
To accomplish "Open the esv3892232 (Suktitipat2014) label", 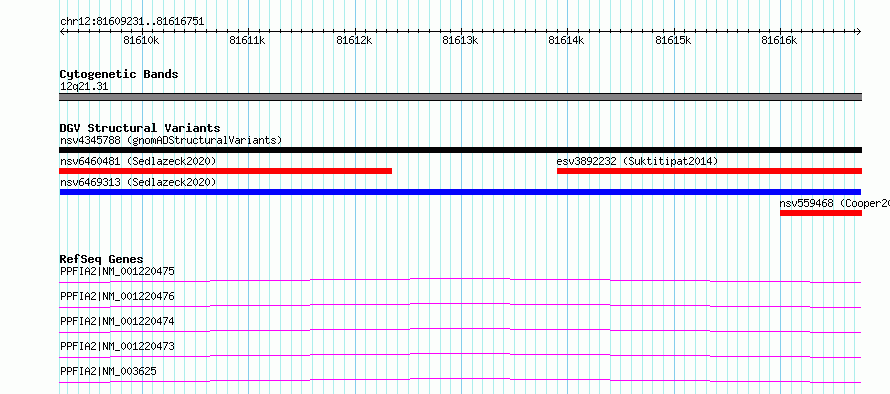I will pos(637,161).
